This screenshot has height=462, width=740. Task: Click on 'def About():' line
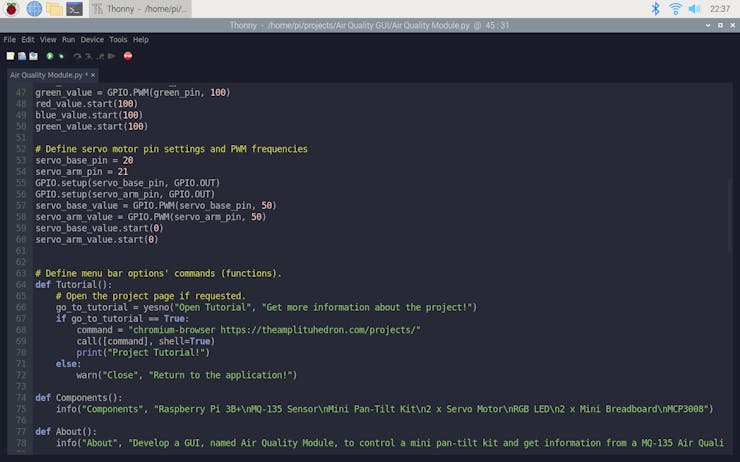click(66, 432)
